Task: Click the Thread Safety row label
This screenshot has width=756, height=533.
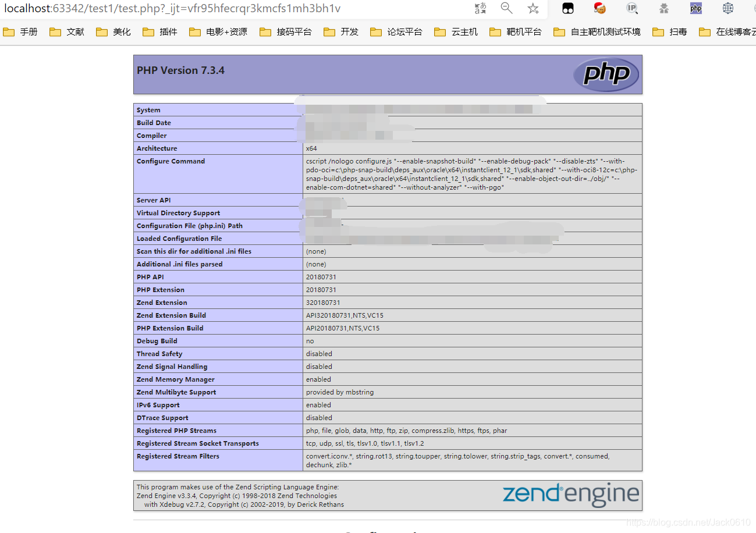Action: tap(159, 354)
